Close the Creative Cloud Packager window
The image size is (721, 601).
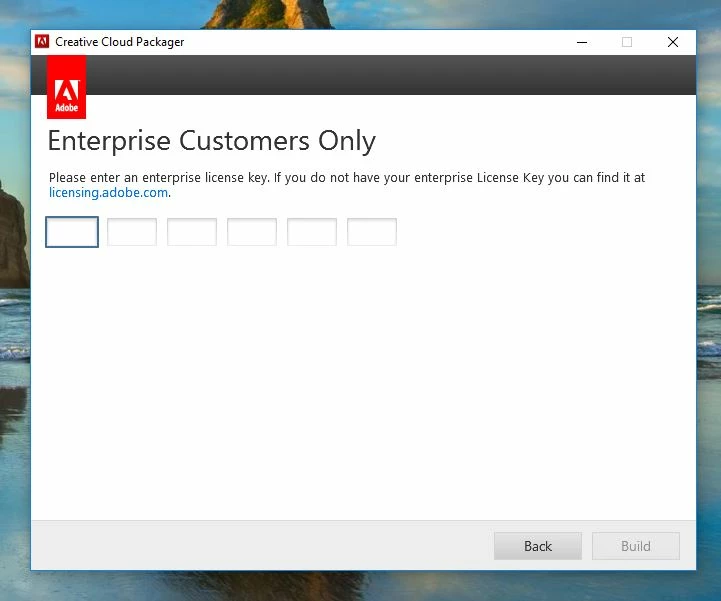coord(673,42)
